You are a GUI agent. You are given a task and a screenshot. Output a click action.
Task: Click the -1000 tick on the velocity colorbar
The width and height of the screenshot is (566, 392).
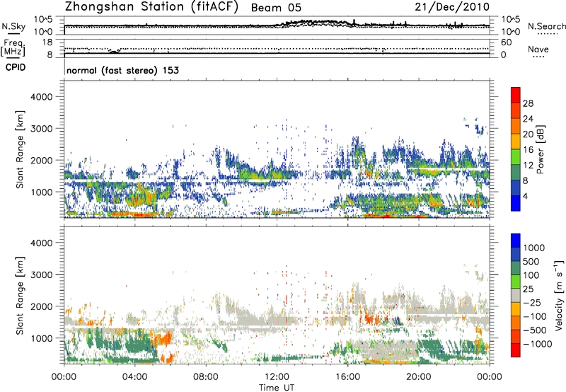pyautogui.click(x=537, y=344)
